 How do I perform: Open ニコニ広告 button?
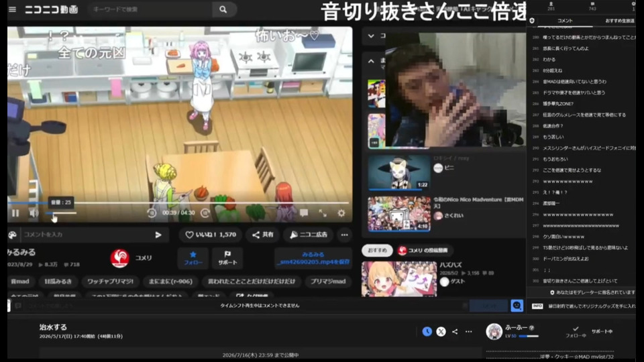(x=309, y=235)
